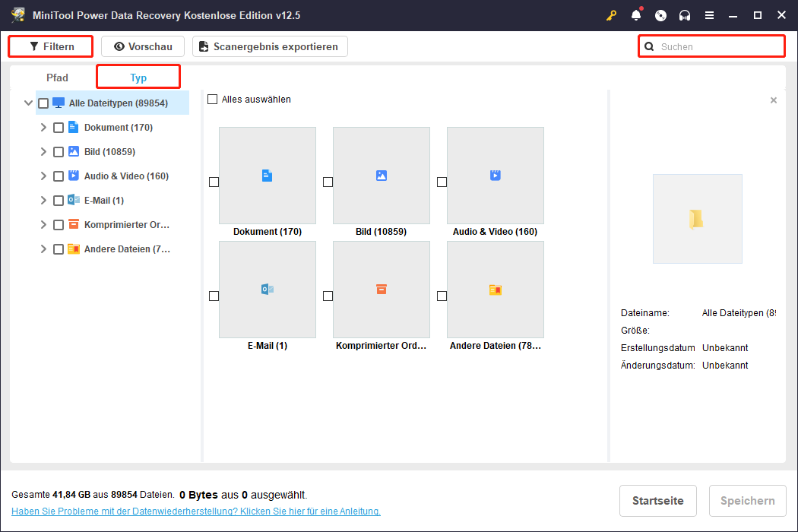Click the E-Mail Outlook icon in the tree

pos(73,200)
